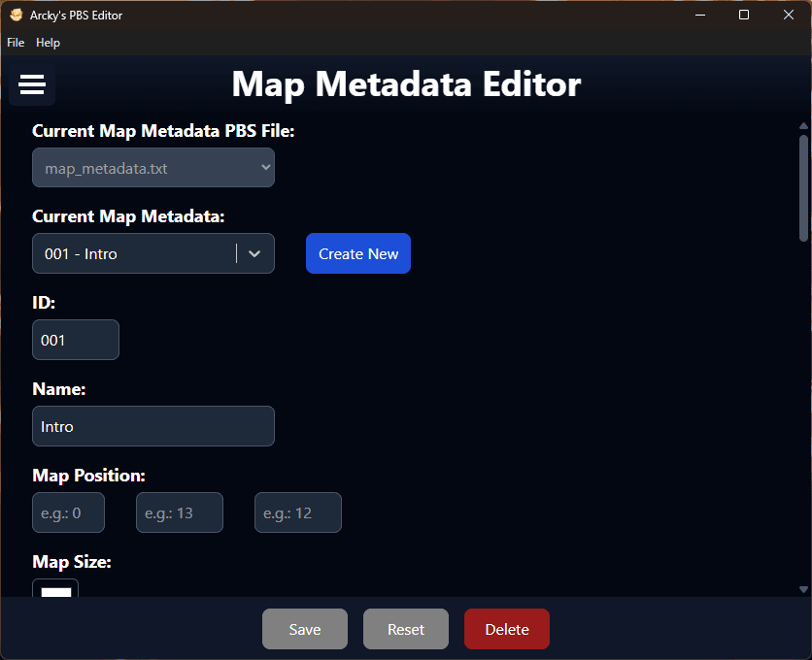Expand the Current Map Metadata chevron arrow
The image size is (812, 660).
click(x=254, y=253)
